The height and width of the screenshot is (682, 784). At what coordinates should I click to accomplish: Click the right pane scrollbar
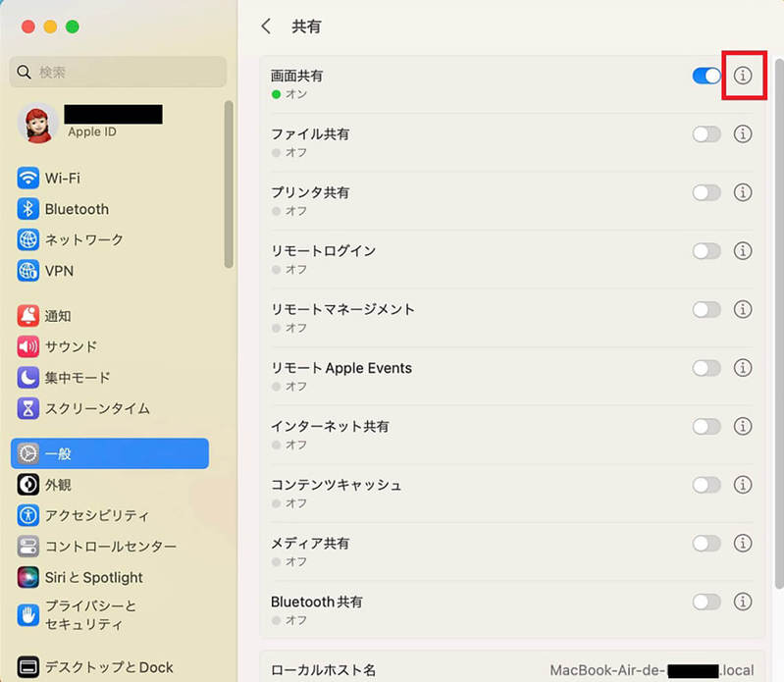(779, 324)
